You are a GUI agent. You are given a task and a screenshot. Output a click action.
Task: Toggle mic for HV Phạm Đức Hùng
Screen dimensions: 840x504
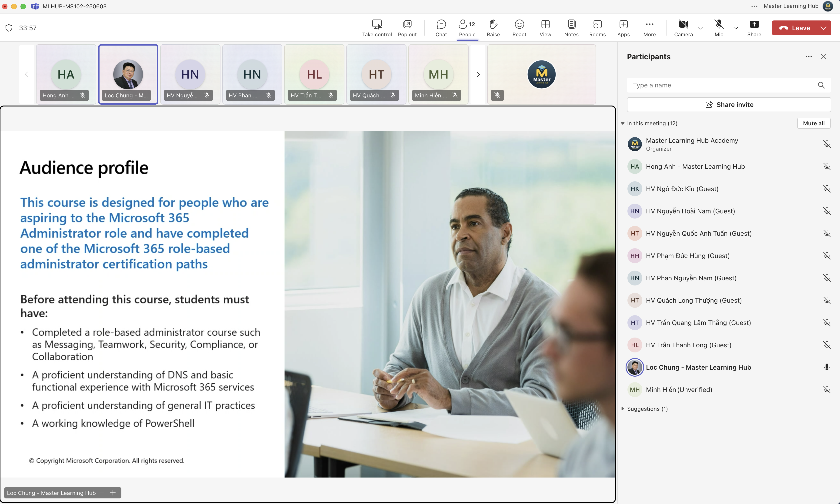click(827, 256)
